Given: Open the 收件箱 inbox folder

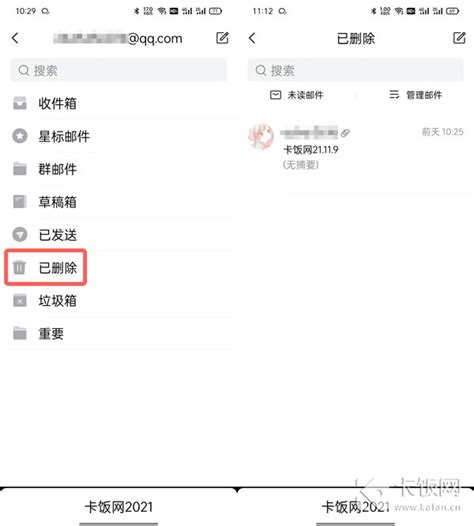Looking at the screenshot, I should (119, 103).
